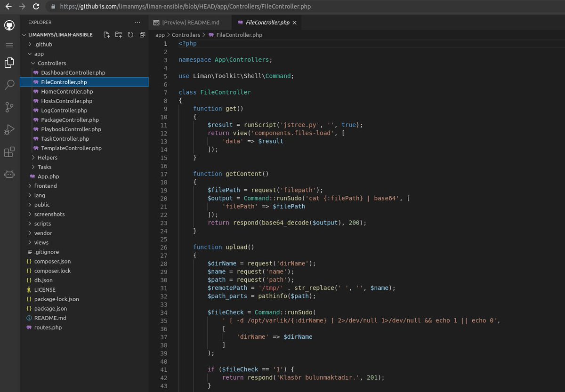Click the app breadcrumb segment
Image resolution: width=565 pixels, height=392 pixels.
click(x=160, y=35)
